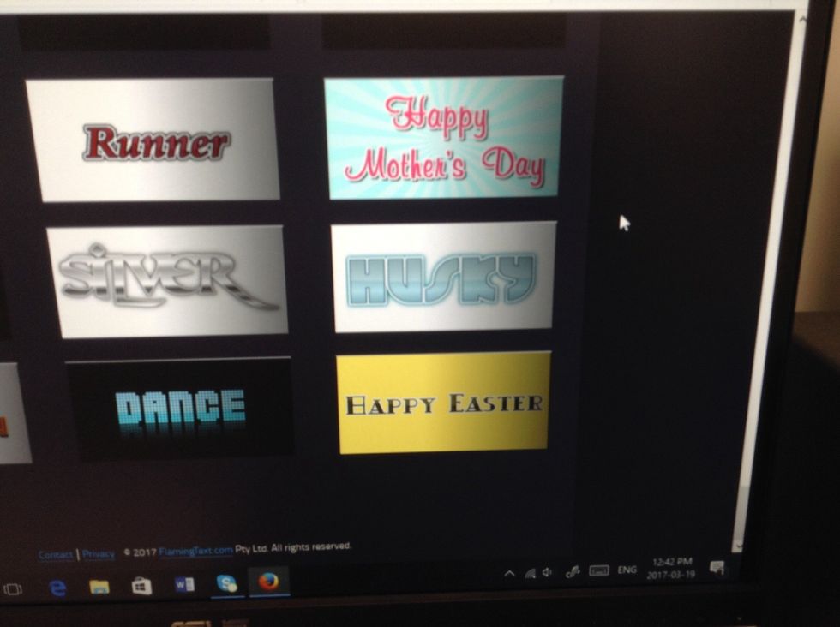
Task: Show hidden system tray icons
Action: coord(509,573)
